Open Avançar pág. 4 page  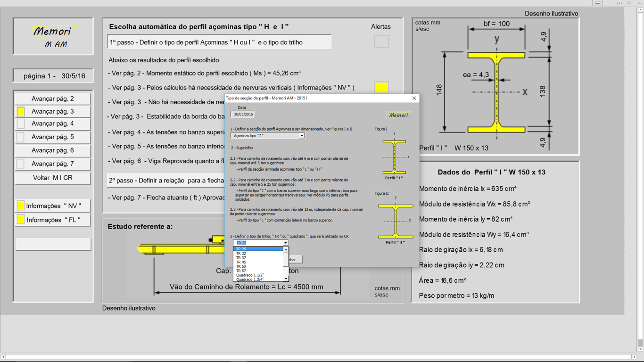pyautogui.click(x=53, y=123)
